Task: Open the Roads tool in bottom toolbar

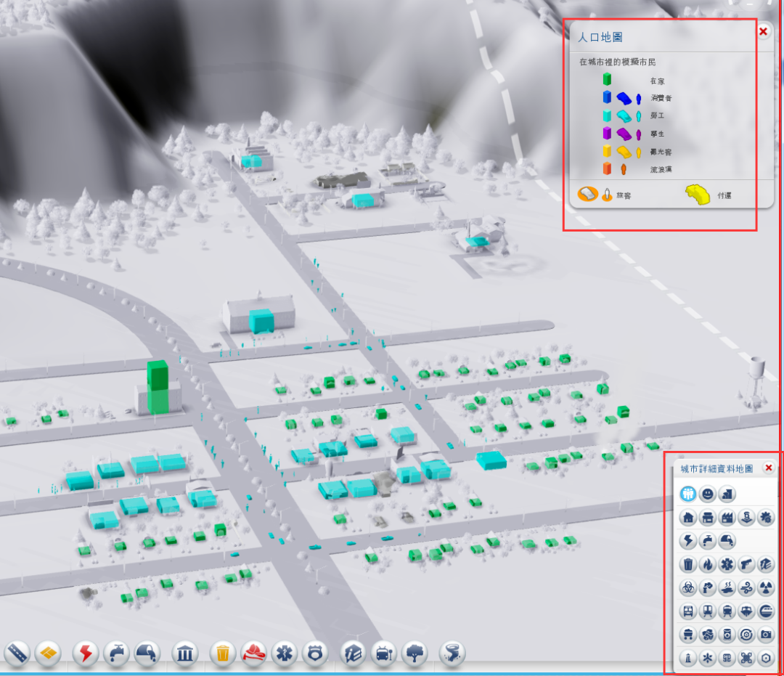Action: pos(17,653)
